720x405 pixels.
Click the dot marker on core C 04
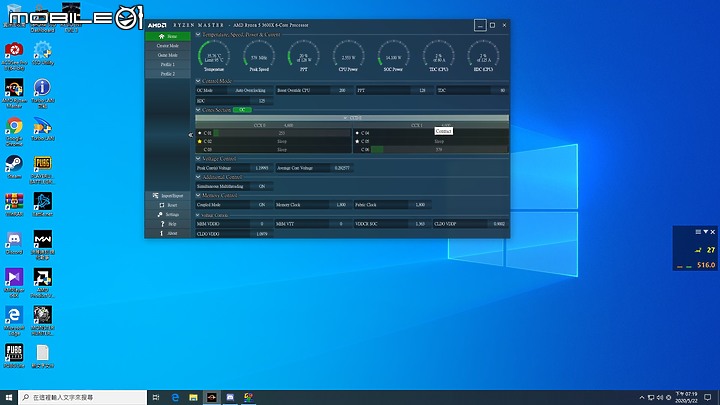[x=357, y=133]
